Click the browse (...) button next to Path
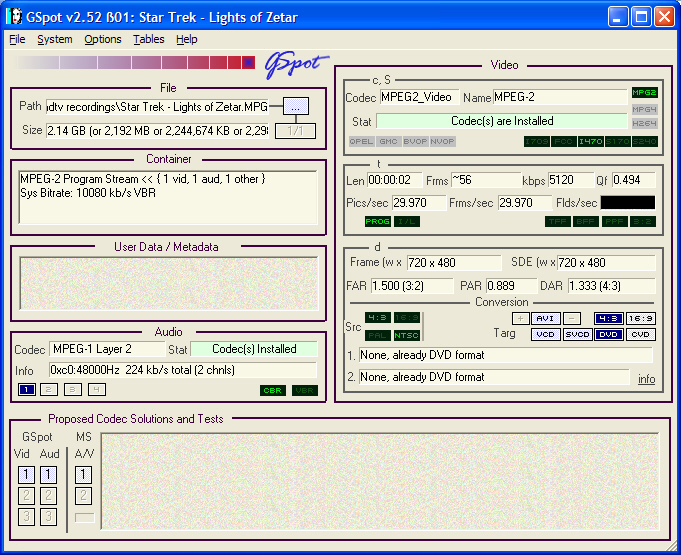This screenshot has width=681, height=555. (296, 106)
